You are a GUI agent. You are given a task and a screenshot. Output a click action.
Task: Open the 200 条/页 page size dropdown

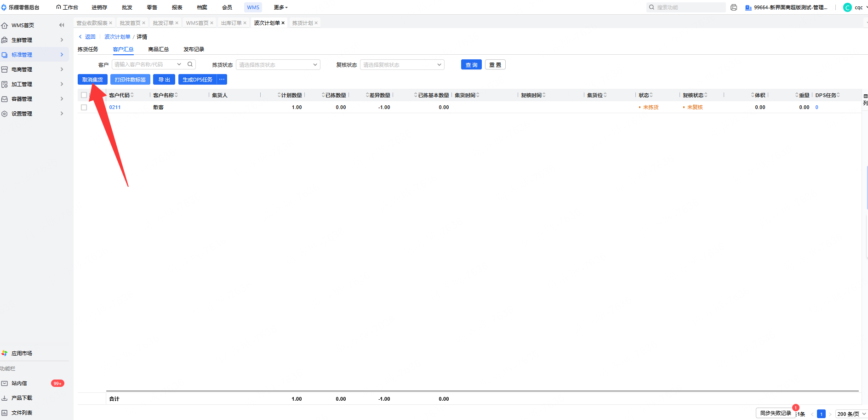tap(851, 414)
